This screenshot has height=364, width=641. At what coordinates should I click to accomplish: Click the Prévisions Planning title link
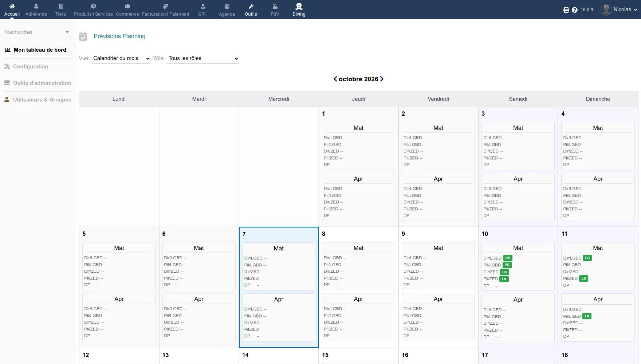pos(119,36)
